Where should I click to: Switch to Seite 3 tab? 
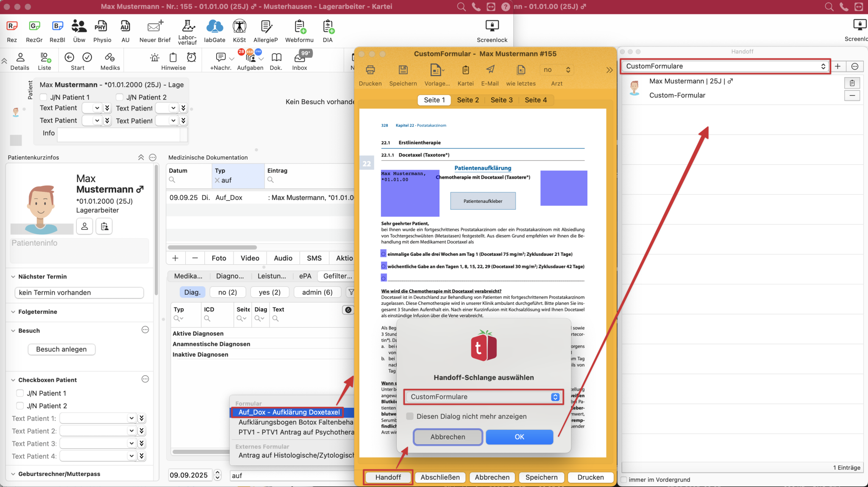click(x=501, y=100)
